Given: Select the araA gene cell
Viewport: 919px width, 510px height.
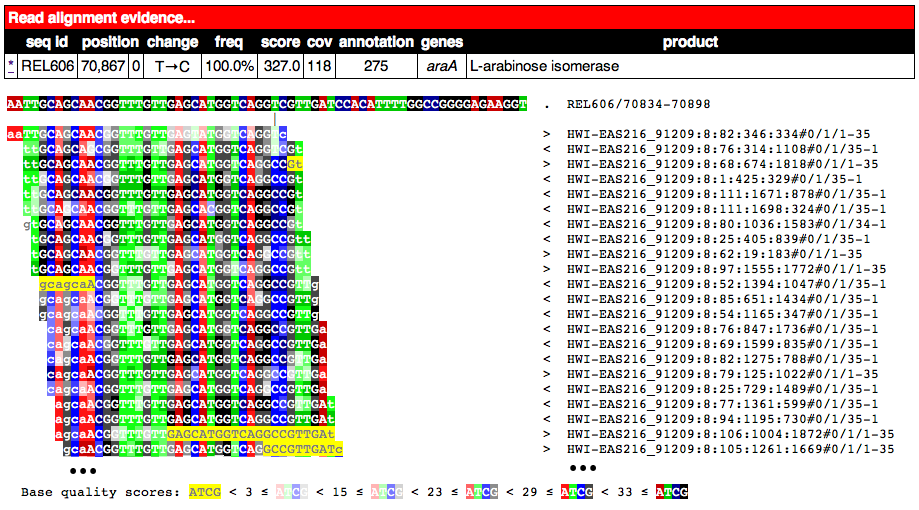Looking at the screenshot, I should [x=441, y=67].
